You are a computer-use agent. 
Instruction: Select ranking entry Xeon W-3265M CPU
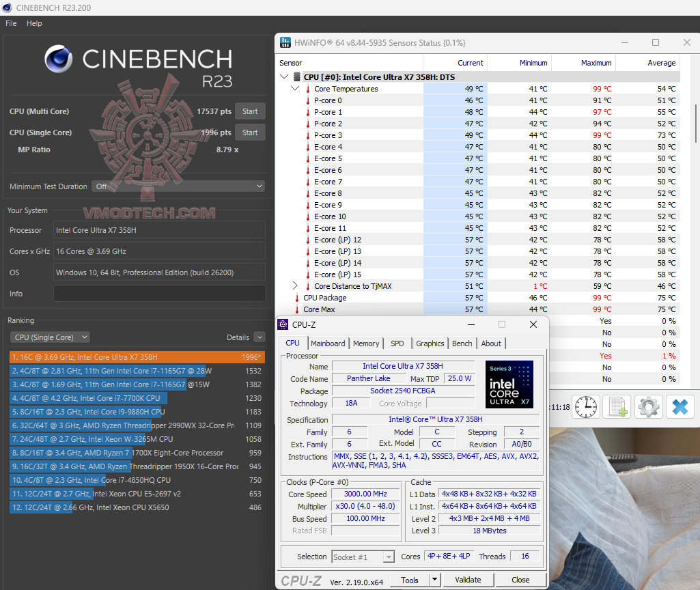[137, 439]
